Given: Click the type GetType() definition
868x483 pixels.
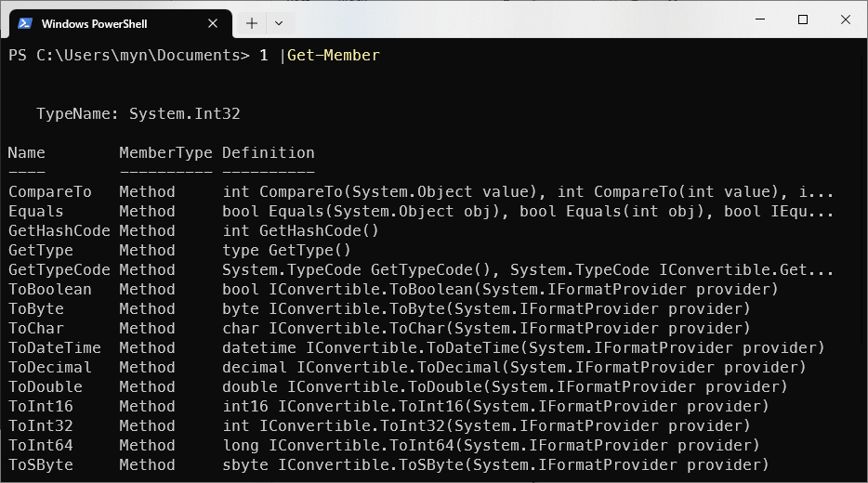Looking at the screenshot, I should [x=287, y=251].
